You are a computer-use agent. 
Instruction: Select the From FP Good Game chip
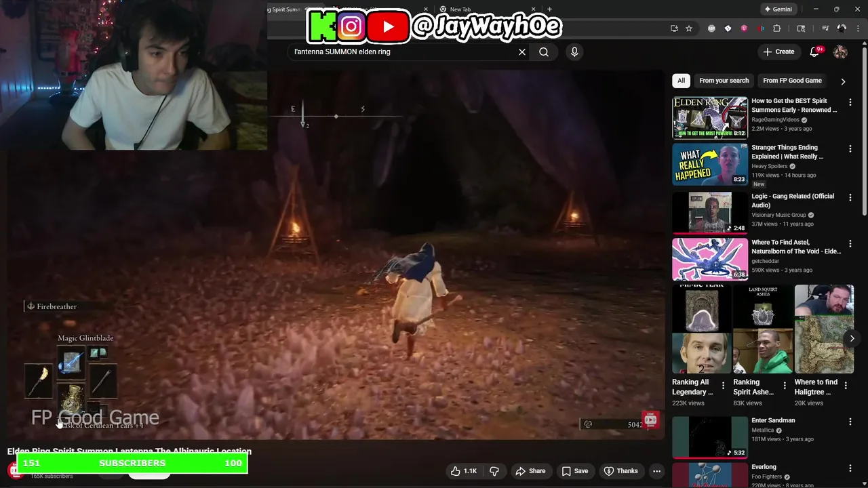tap(792, 81)
